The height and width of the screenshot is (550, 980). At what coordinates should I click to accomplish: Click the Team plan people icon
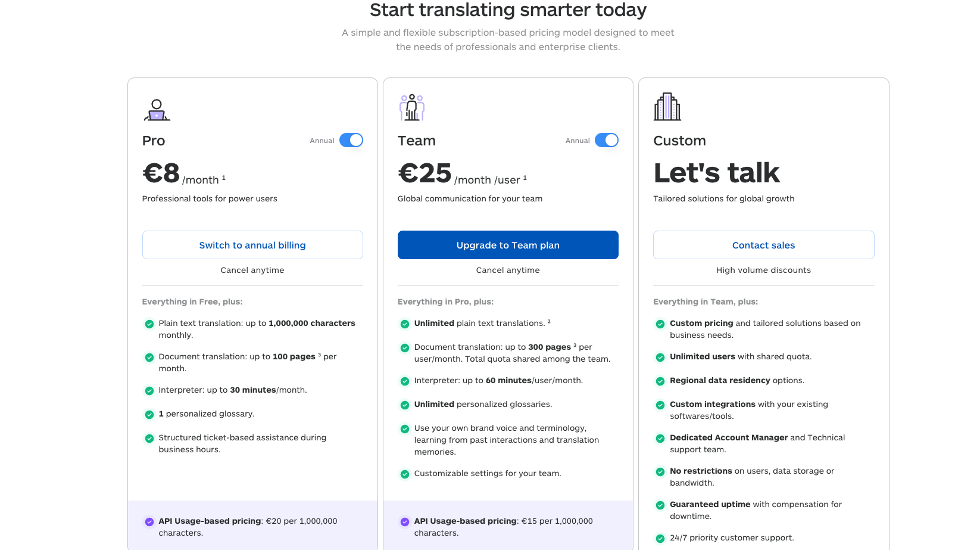click(x=411, y=107)
